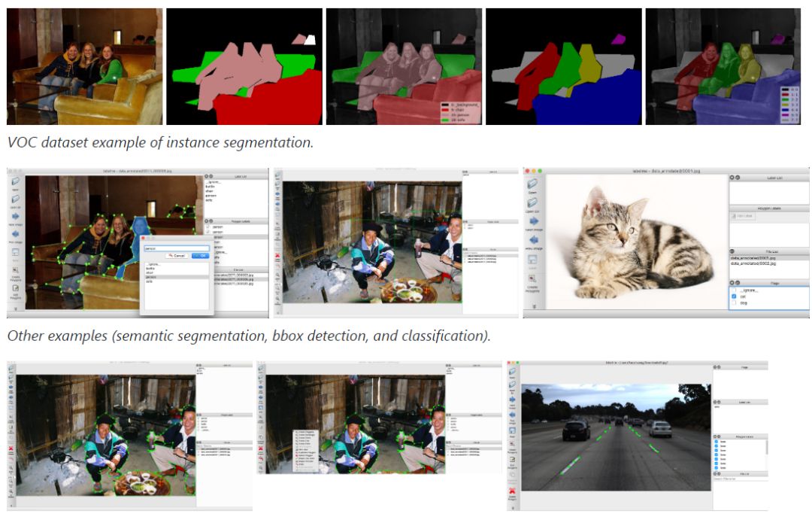Click Cancel in the label dialog
812x517 pixels.
177,256
